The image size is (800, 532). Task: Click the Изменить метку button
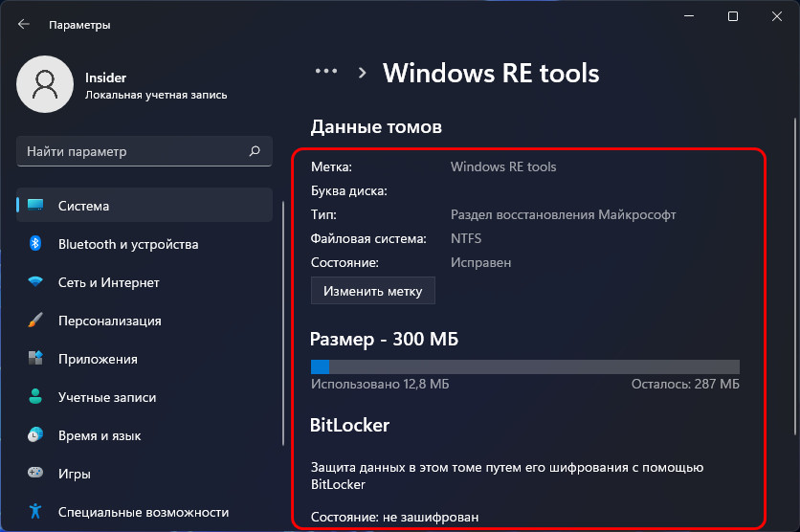(x=373, y=291)
